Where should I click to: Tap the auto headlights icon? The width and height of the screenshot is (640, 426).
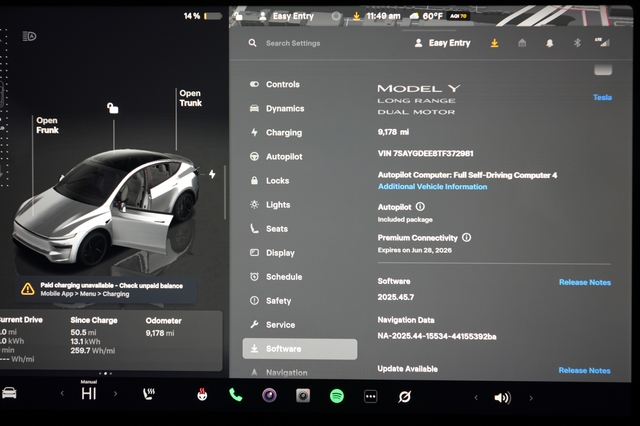coord(29,36)
